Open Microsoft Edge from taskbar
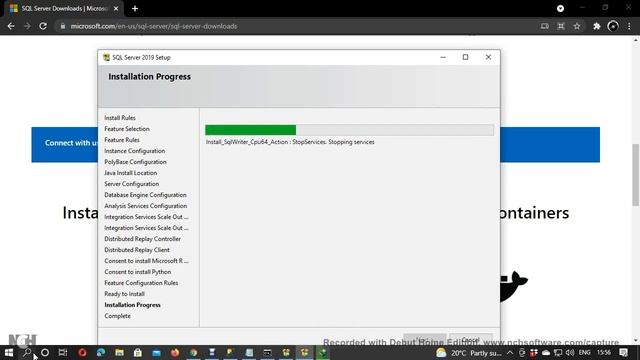 101,352
